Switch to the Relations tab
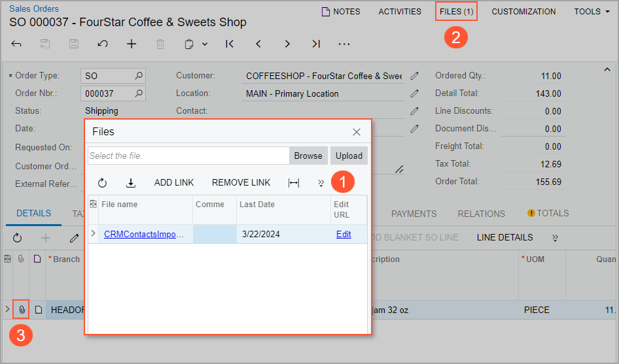The width and height of the screenshot is (619, 364). pos(481,214)
